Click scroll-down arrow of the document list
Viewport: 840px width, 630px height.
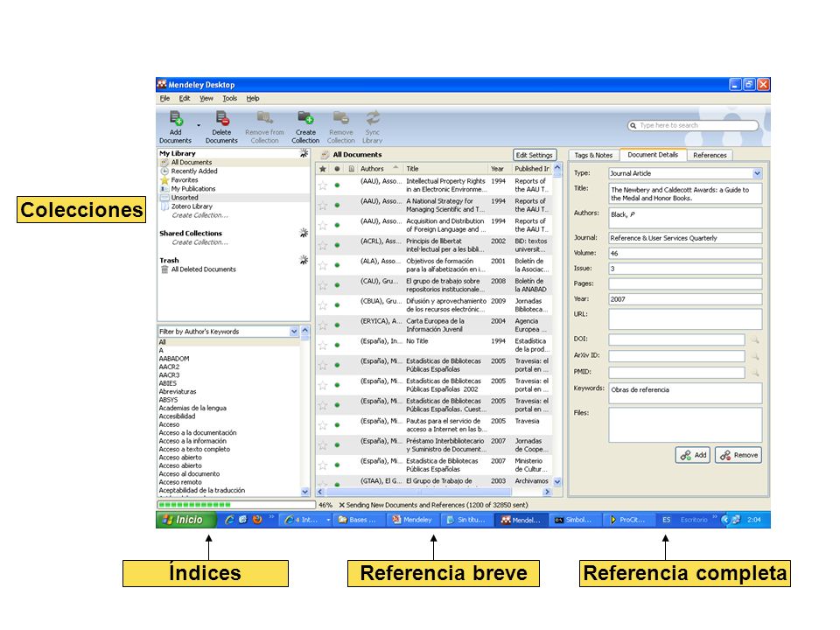(x=557, y=481)
